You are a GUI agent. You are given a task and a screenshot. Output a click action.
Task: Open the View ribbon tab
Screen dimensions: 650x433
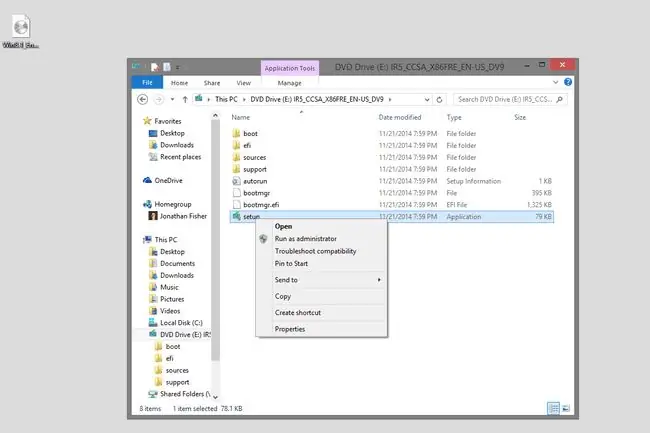243,83
